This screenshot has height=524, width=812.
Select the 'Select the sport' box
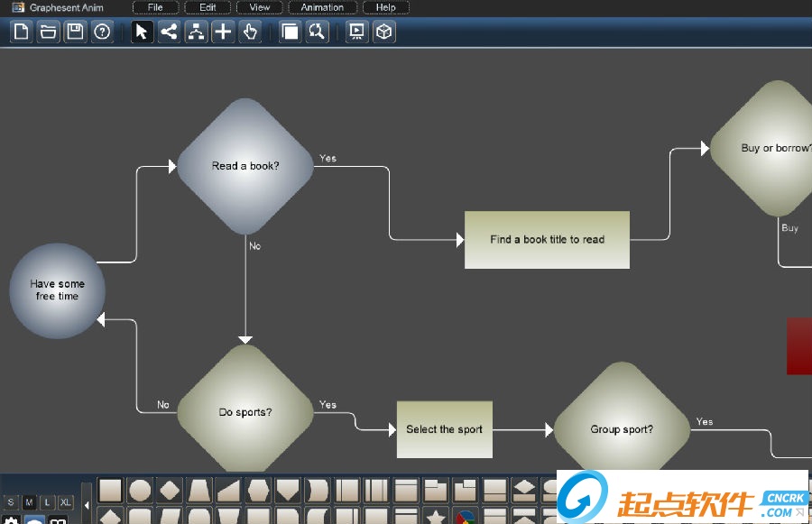click(x=444, y=429)
